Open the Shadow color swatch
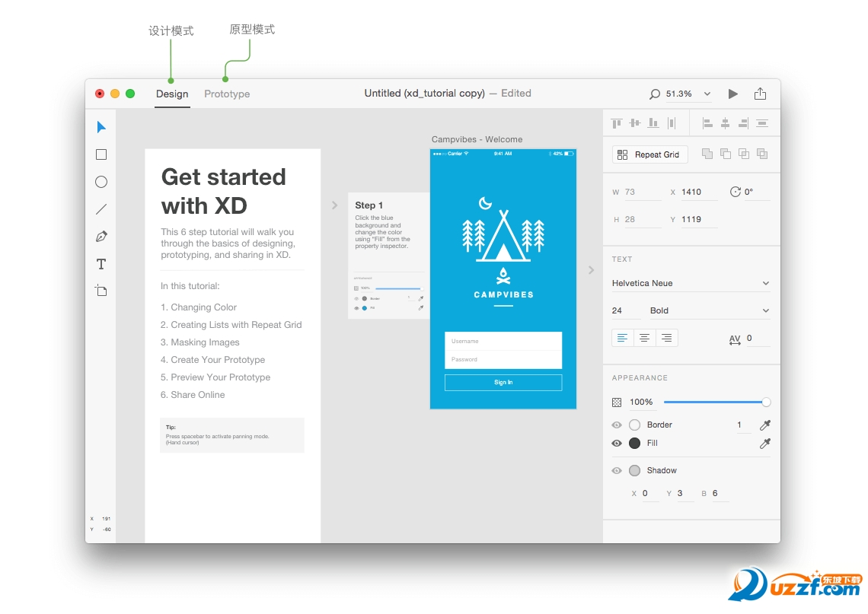Screen dimensions: 868x614 [634, 470]
